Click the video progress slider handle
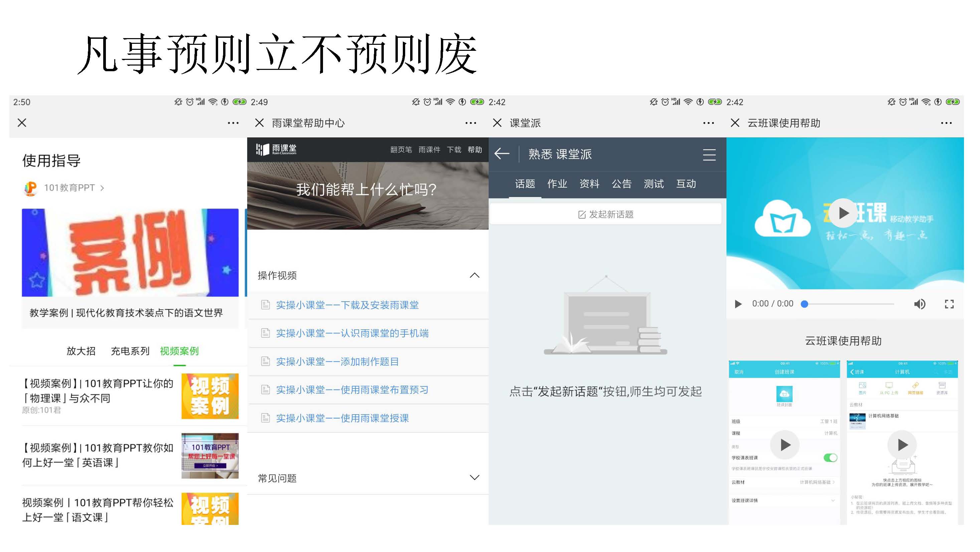The image size is (980, 552). click(804, 304)
